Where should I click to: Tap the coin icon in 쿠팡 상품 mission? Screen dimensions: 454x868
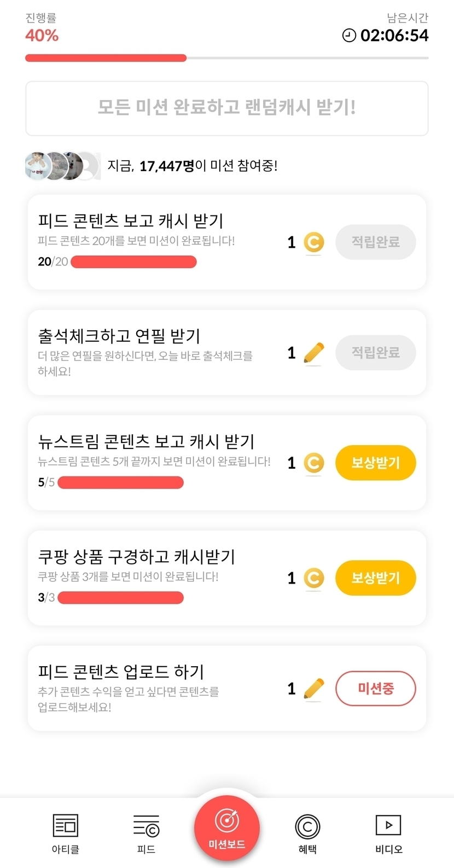coord(313,578)
